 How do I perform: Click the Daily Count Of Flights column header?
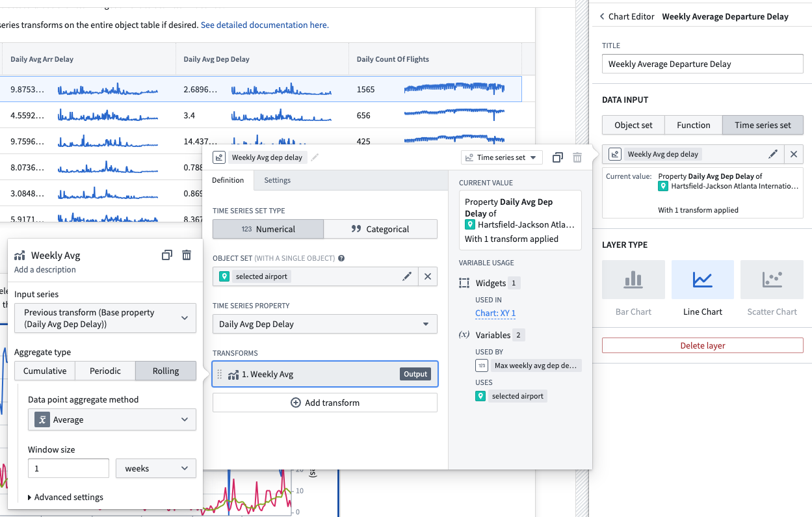tap(393, 59)
